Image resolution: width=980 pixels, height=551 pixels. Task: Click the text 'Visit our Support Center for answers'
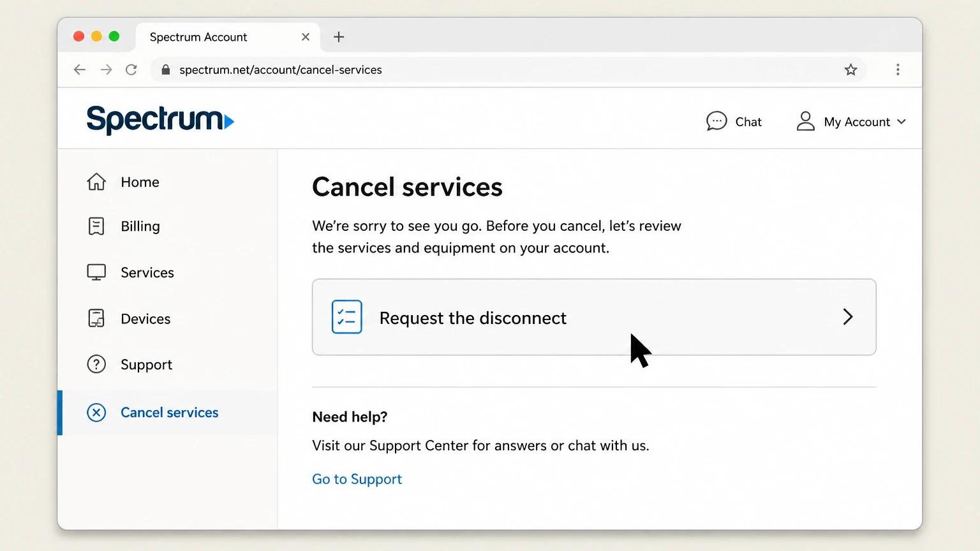tap(430, 446)
